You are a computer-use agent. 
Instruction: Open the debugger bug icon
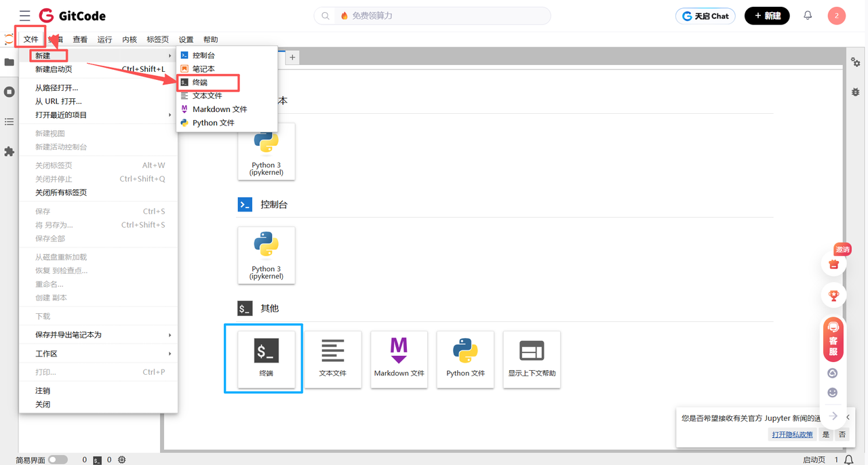(856, 92)
